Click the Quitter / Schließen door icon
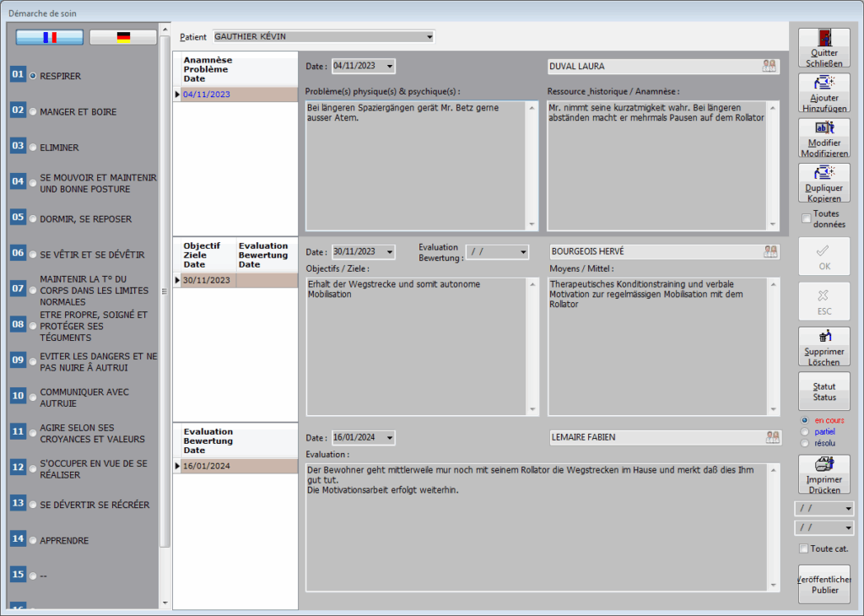The width and height of the screenshot is (864, 616). click(x=823, y=38)
